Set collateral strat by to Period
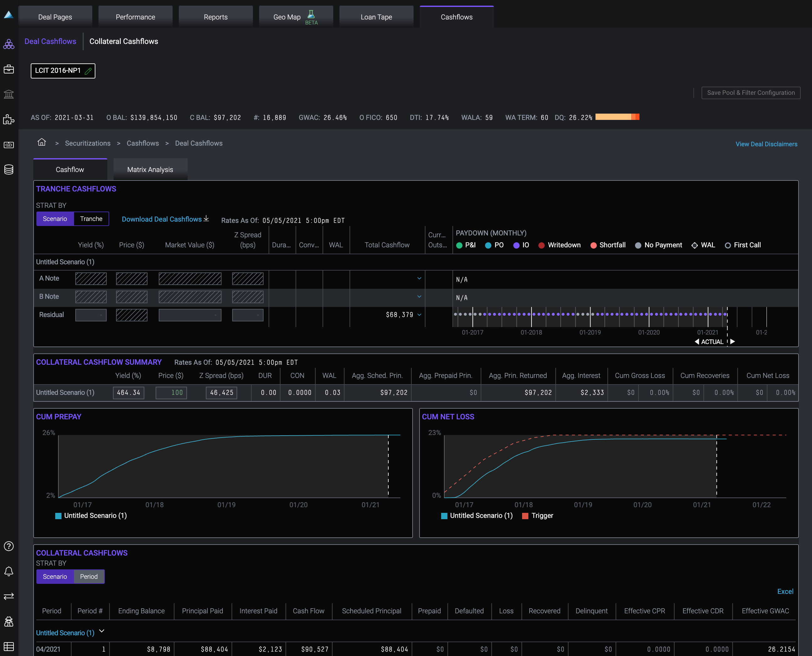 (89, 576)
